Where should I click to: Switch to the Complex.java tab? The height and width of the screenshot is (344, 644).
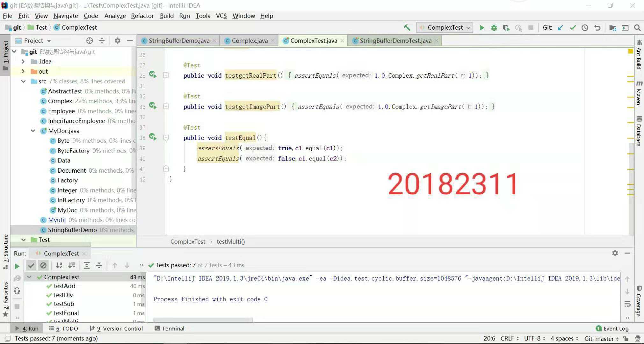pyautogui.click(x=249, y=41)
